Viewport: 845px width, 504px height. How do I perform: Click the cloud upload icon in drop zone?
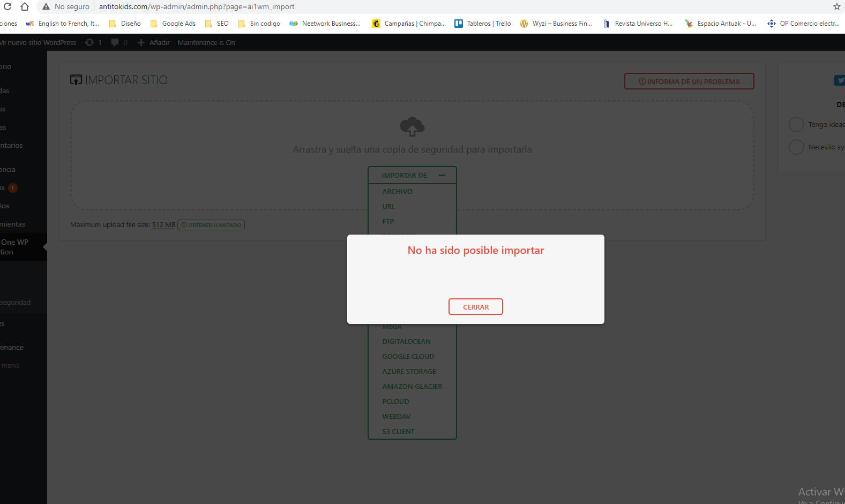(x=412, y=126)
